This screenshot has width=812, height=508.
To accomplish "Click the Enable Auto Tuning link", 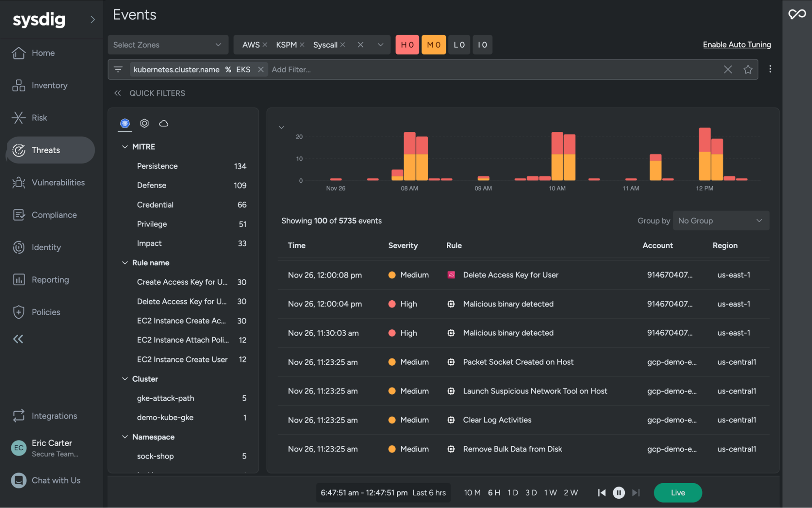I will 736,45.
